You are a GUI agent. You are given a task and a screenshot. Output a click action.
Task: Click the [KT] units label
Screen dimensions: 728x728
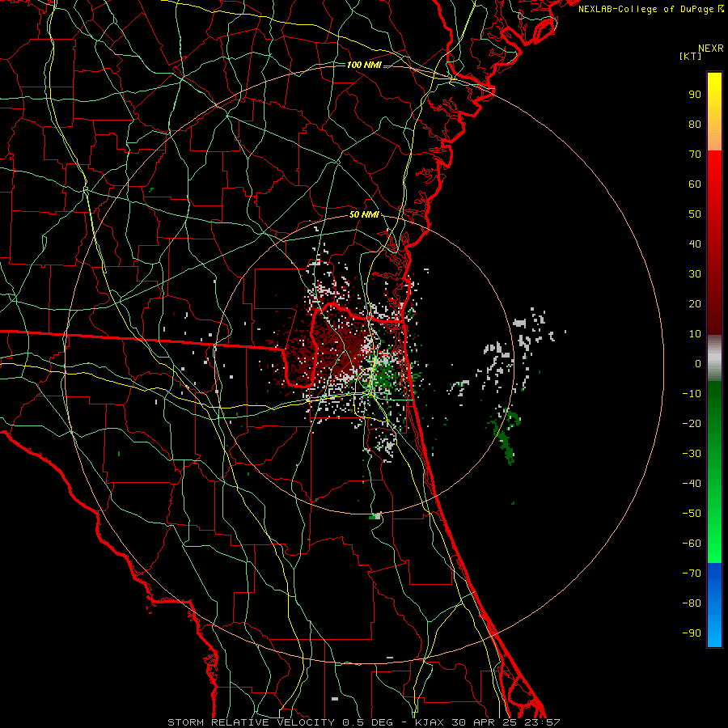pyautogui.click(x=690, y=56)
